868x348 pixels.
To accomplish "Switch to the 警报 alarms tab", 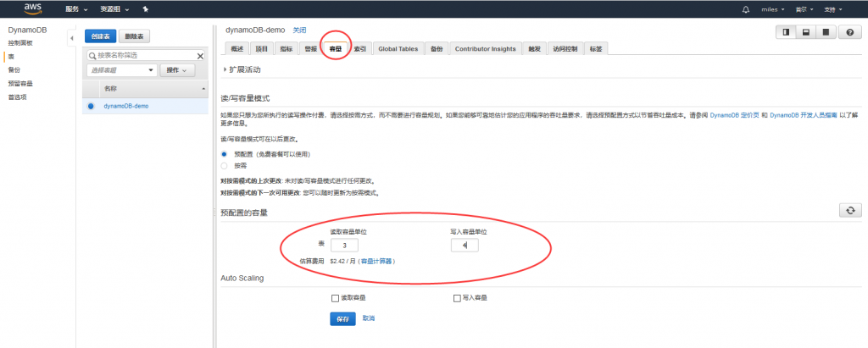I will click(x=310, y=49).
